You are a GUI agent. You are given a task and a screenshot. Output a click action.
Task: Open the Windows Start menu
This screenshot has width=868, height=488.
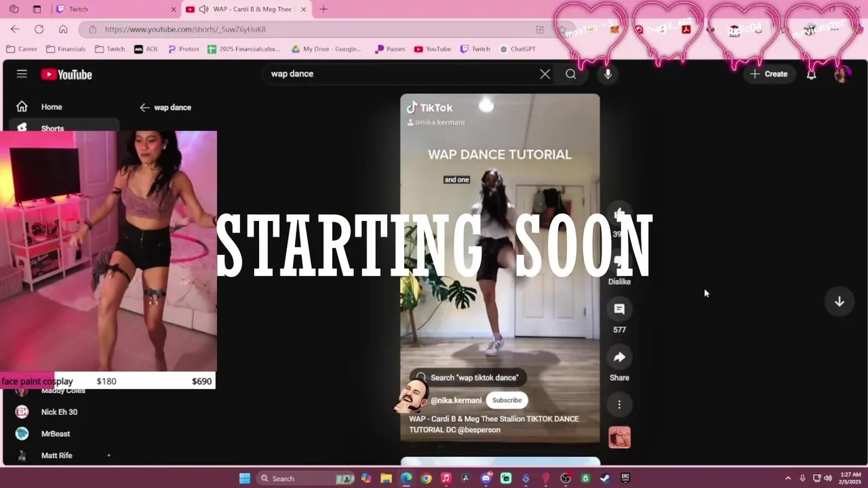245,478
